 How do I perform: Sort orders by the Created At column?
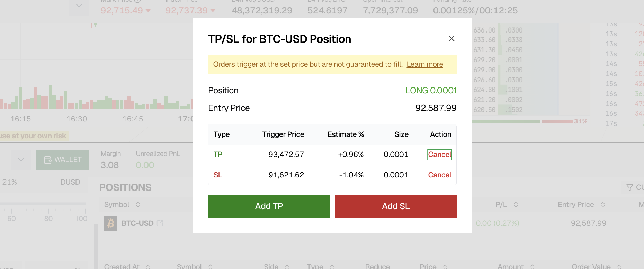(x=148, y=266)
